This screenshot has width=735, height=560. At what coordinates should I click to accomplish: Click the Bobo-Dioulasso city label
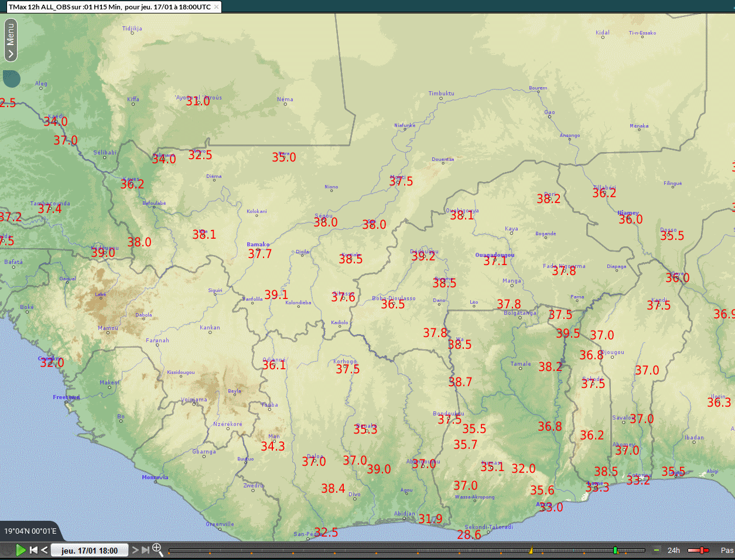(394, 298)
